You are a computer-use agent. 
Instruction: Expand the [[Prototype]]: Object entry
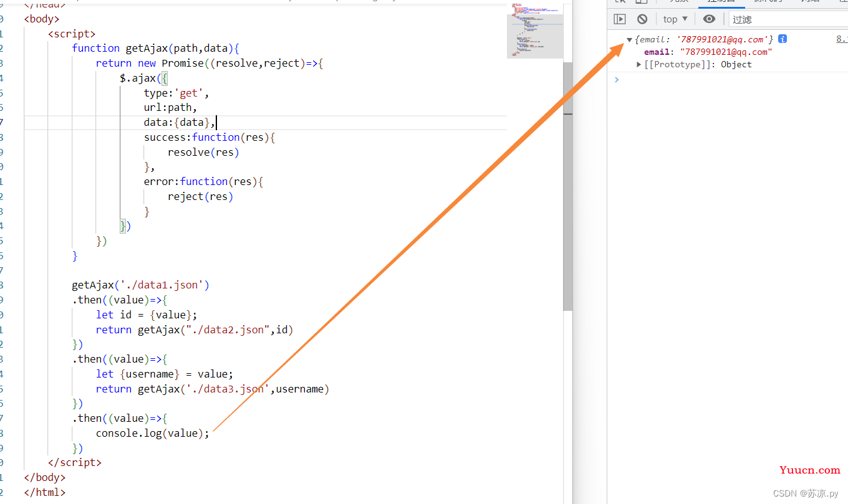pos(639,65)
